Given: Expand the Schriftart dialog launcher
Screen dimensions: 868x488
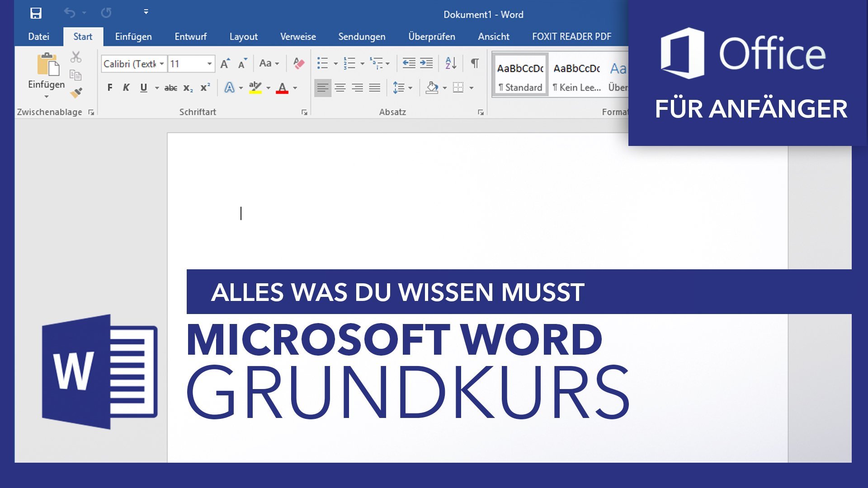Looking at the screenshot, I should (304, 113).
